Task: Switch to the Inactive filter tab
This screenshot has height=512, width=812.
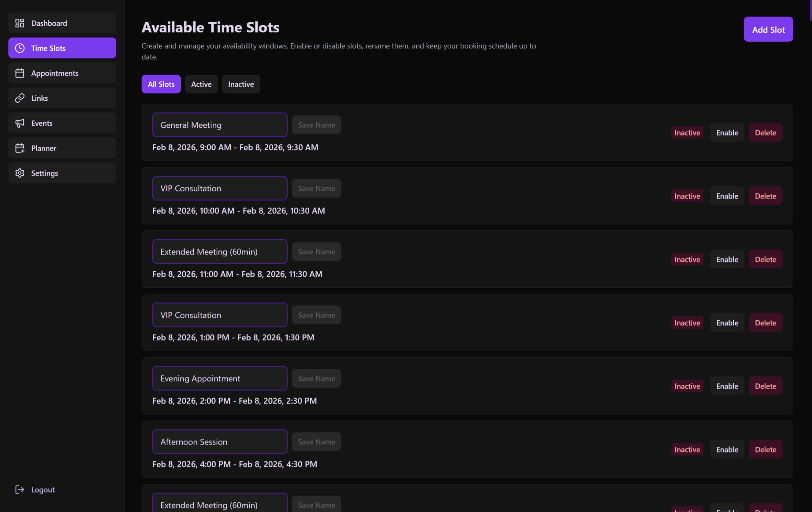Action: 240,84
